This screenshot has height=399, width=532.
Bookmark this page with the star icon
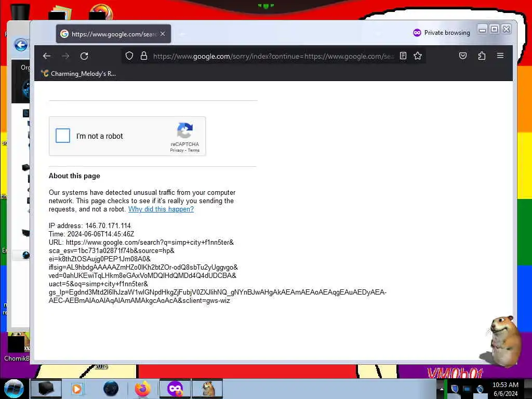(418, 56)
